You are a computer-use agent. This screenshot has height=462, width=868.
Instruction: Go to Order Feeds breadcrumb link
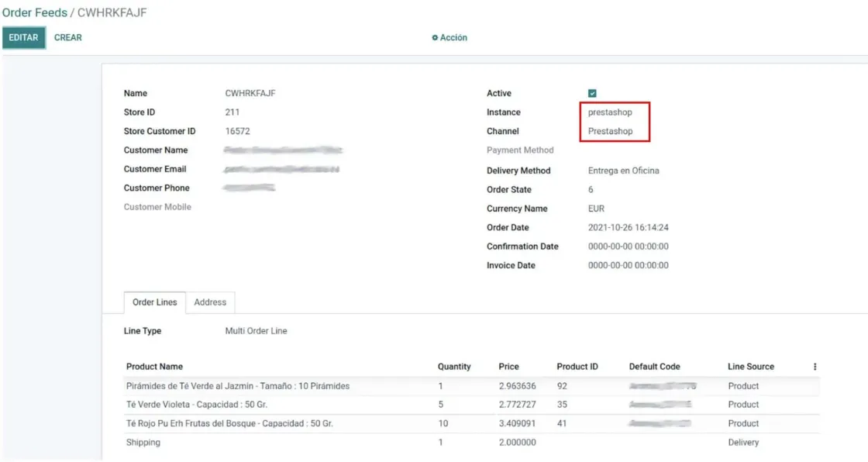(35, 12)
